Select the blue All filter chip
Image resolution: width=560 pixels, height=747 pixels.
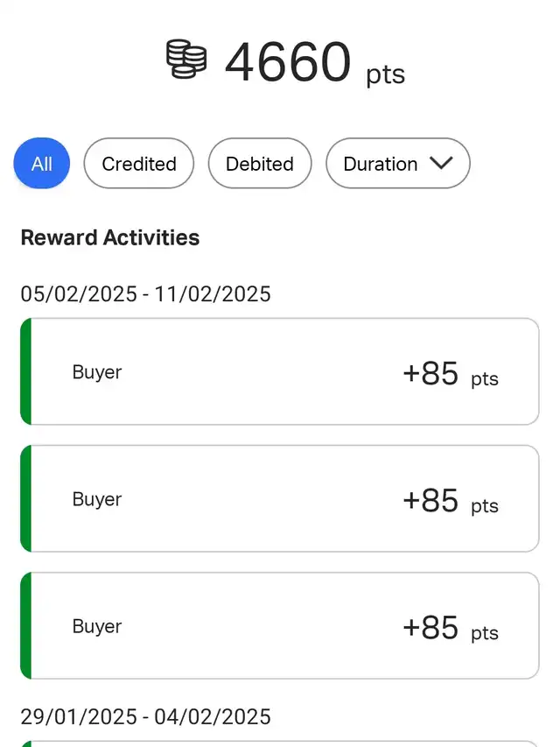41,164
